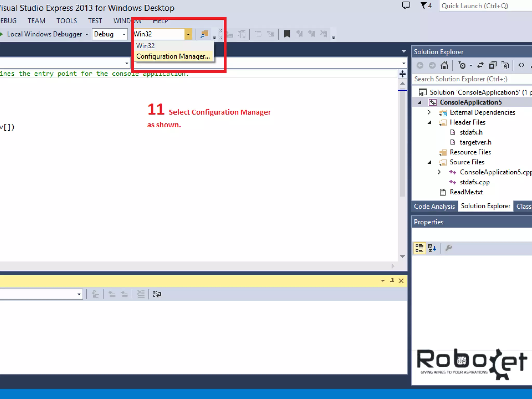
Task: Collapse the Header Files folder
Action: tap(430, 122)
